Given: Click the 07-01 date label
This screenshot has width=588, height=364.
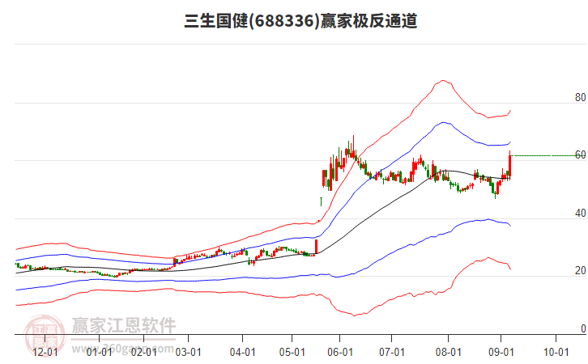Looking at the screenshot, I should (392, 353).
